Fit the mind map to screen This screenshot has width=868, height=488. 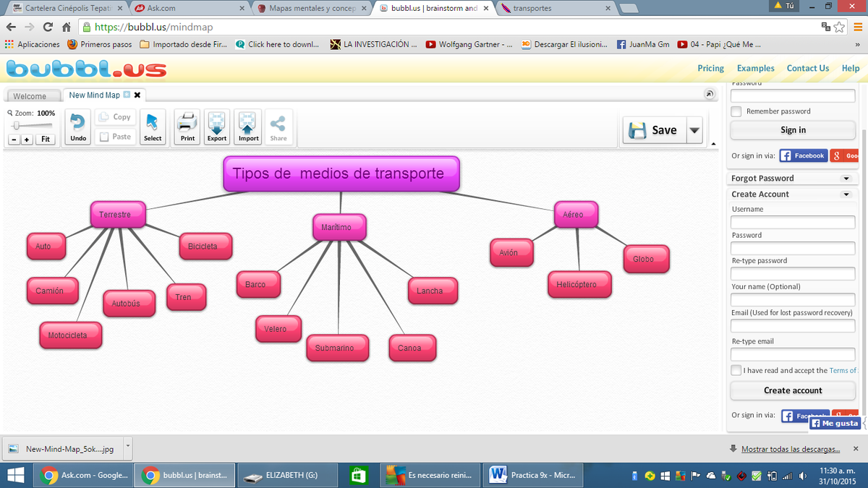tap(46, 140)
